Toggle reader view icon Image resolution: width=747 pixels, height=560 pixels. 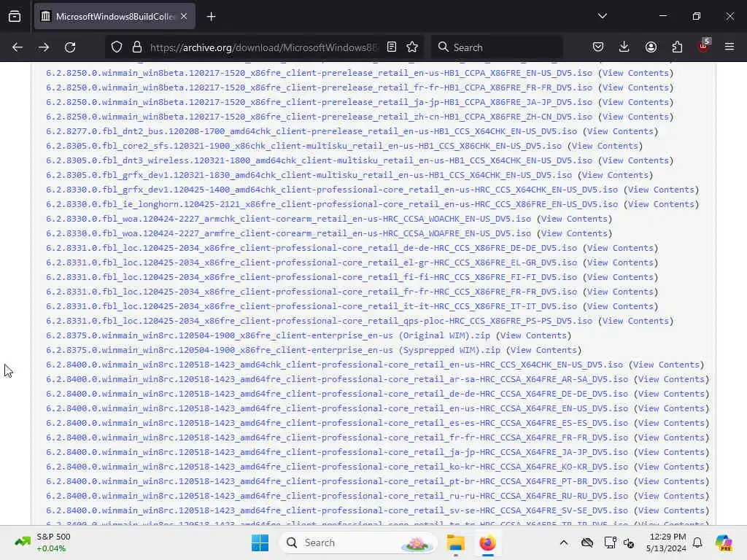(x=392, y=47)
